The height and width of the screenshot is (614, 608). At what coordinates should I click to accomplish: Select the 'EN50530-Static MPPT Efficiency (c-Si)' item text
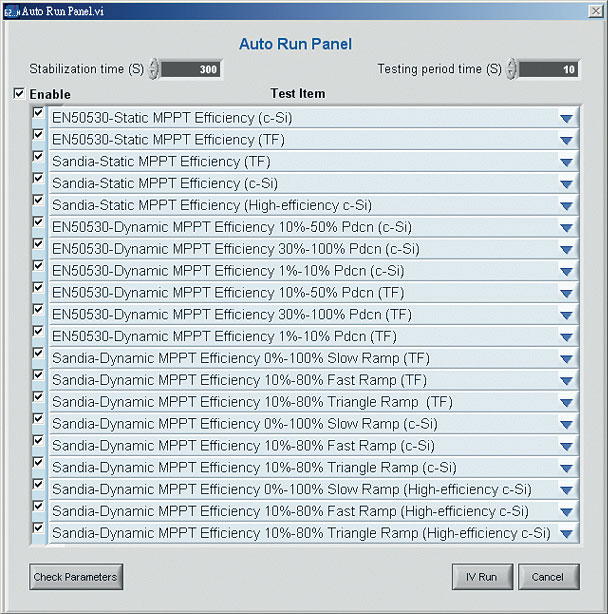point(172,118)
